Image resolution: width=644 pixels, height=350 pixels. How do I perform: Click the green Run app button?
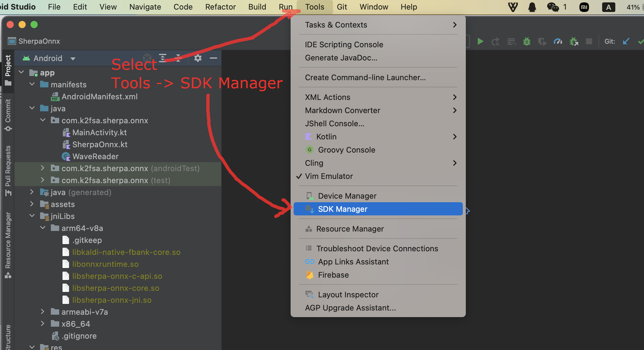coord(480,41)
